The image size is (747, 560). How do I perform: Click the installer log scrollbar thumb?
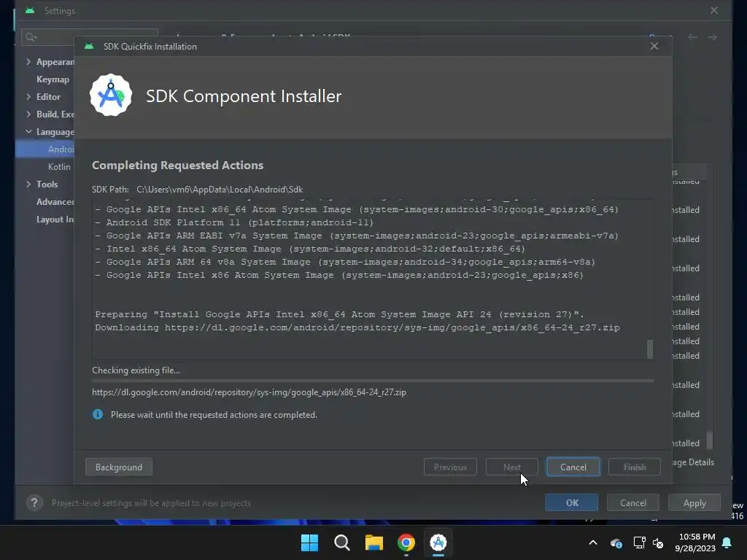pos(650,349)
